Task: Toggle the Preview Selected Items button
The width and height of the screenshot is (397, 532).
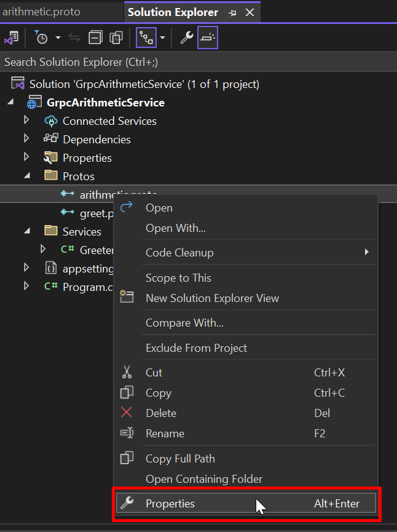Action: pyautogui.click(x=208, y=38)
